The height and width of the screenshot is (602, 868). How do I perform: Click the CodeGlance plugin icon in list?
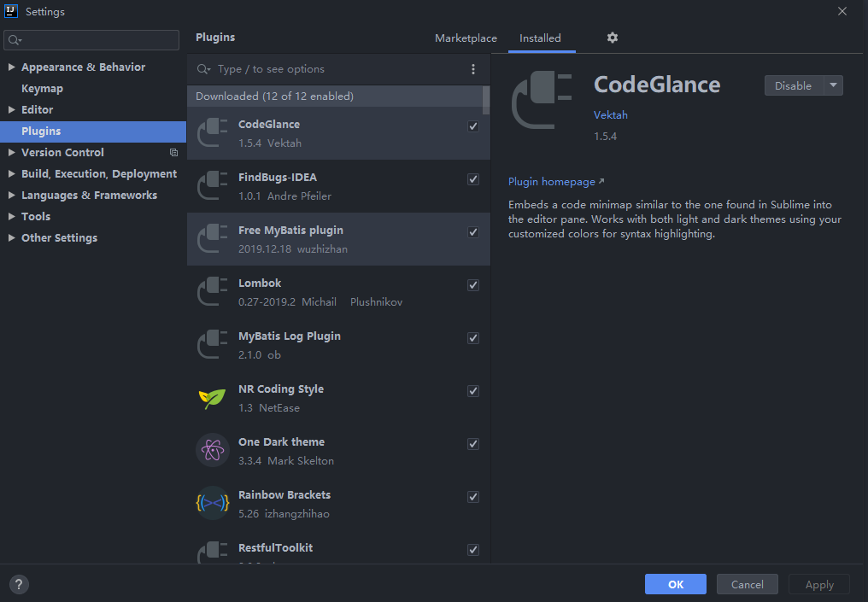[213, 133]
